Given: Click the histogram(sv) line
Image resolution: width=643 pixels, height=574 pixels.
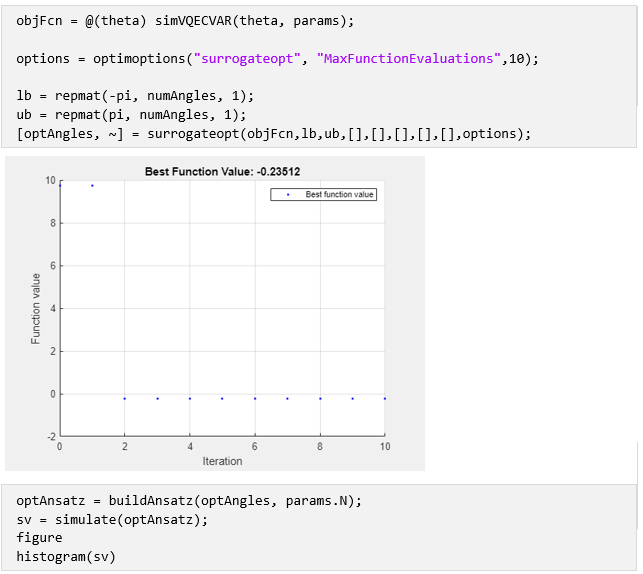Looking at the screenshot, I should click(x=65, y=556).
